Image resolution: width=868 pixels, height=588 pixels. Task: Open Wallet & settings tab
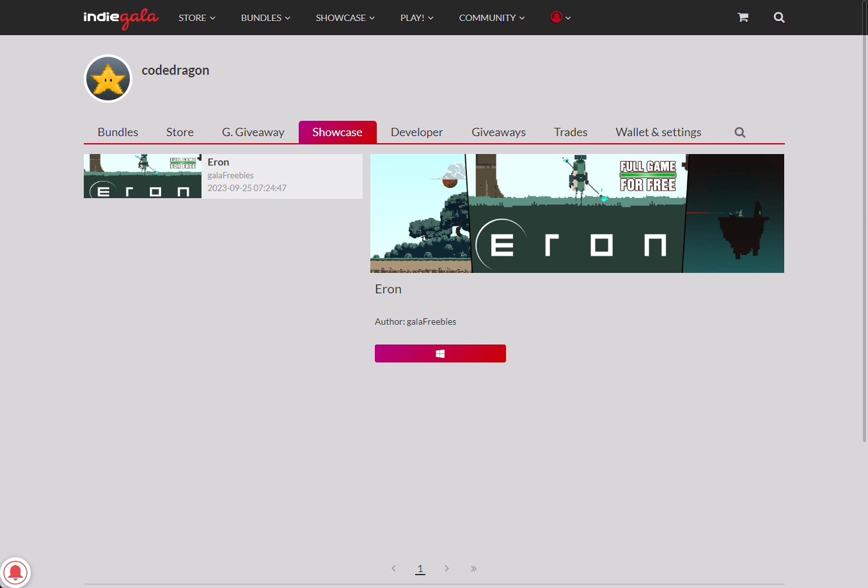coord(658,132)
